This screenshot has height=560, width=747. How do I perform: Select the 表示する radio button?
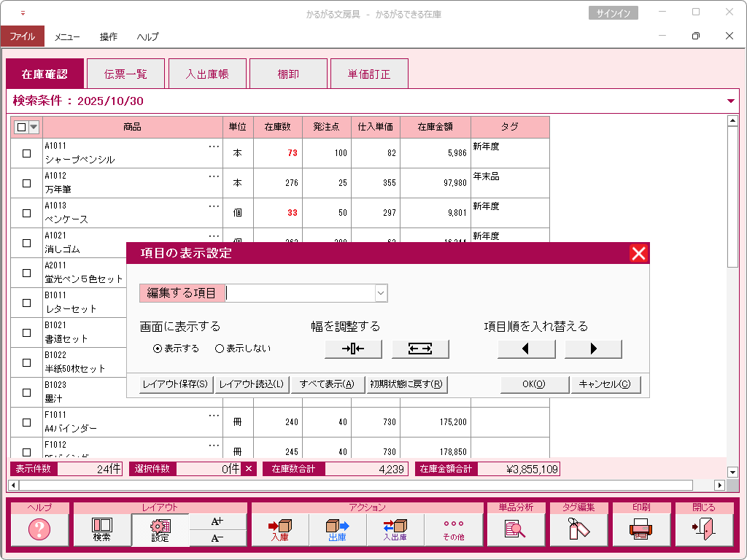pos(158,349)
